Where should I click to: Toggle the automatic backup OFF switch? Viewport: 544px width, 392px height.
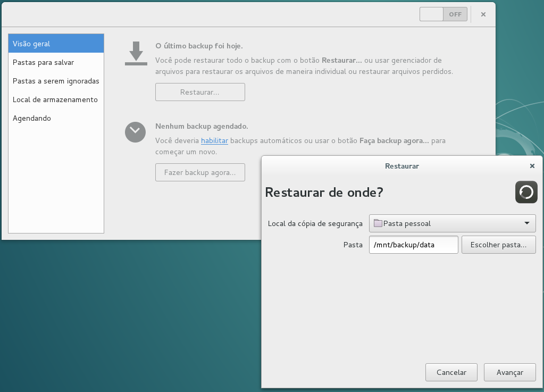[443, 14]
